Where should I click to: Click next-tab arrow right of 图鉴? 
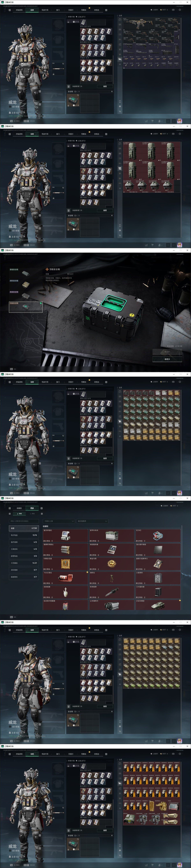41,508
